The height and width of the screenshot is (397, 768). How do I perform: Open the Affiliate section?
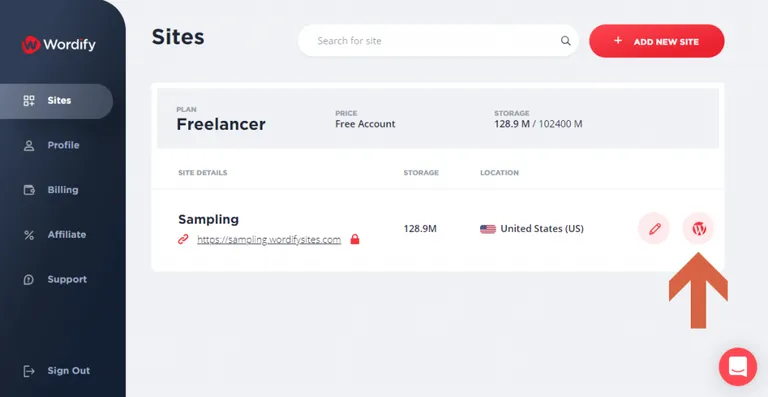[x=55, y=235]
